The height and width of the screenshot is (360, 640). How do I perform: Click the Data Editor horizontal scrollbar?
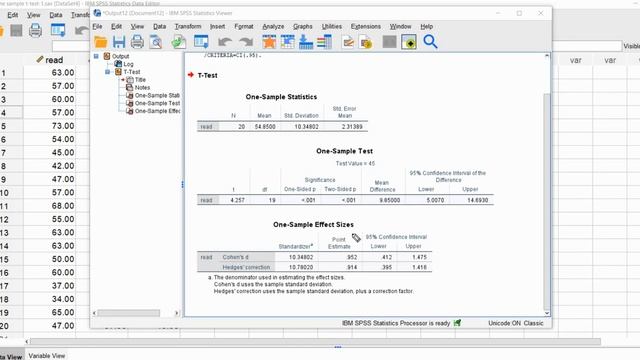pyautogui.click(x=315, y=341)
